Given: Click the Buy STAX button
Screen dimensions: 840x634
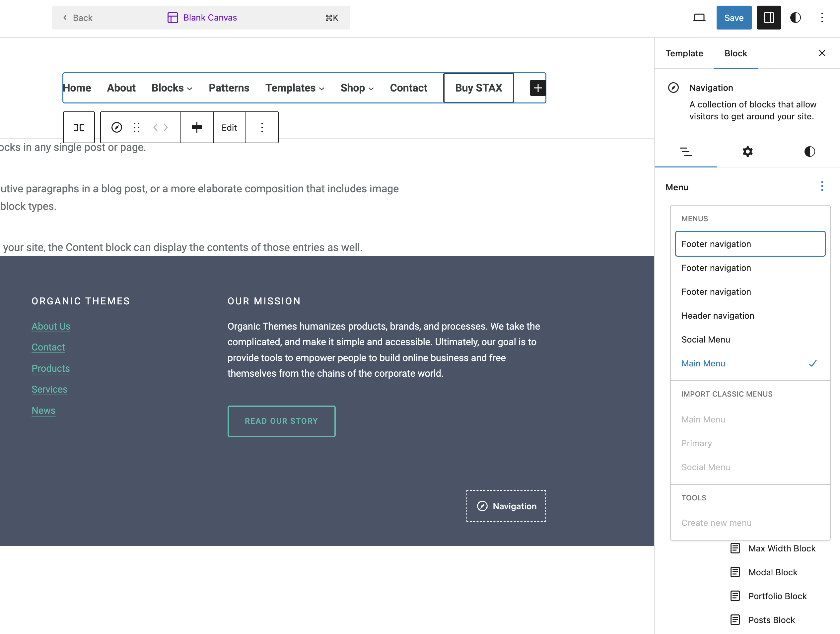Looking at the screenshot, I should [x=478, y=88].
